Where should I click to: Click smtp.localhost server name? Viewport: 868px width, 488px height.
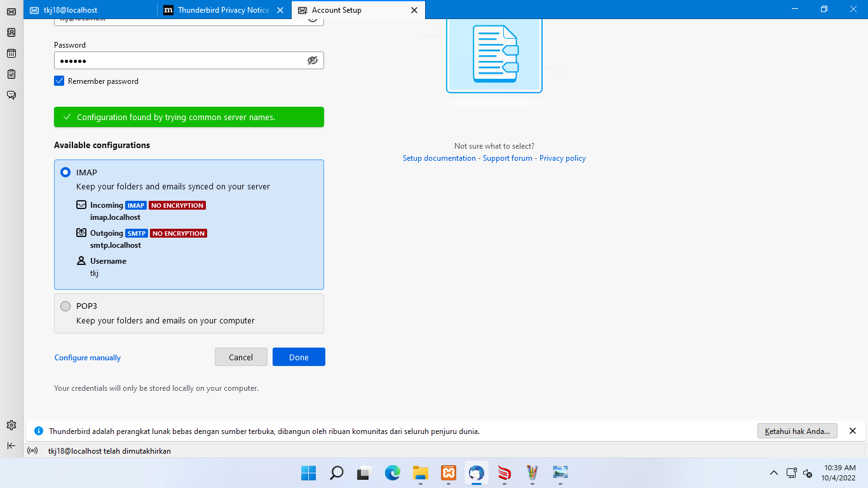point(116,245)
